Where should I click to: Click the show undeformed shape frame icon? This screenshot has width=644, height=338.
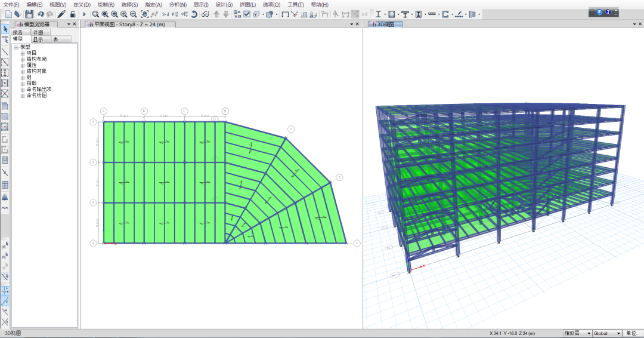tap(285, 14)
